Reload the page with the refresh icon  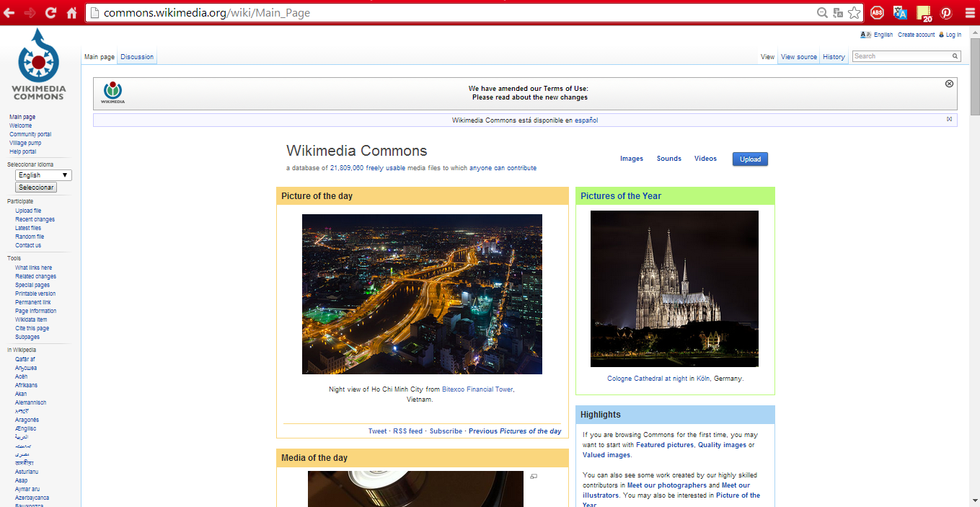tap(50, 13)
